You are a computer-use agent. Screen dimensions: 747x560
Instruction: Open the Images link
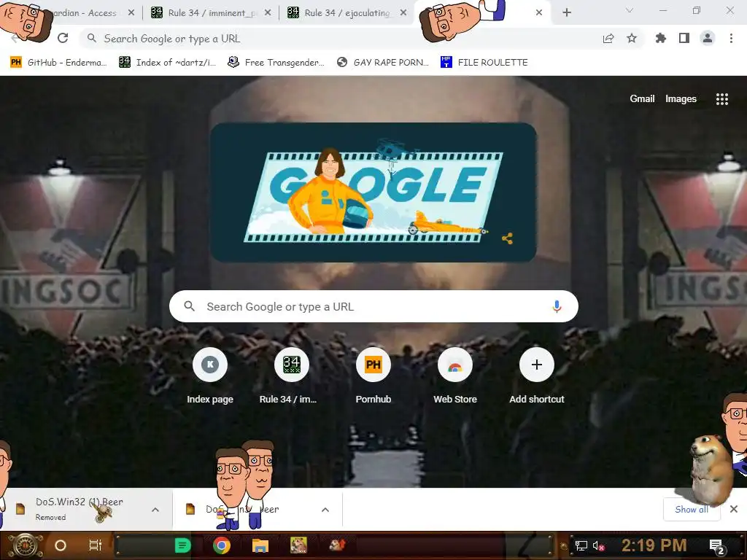coord(681,98)
